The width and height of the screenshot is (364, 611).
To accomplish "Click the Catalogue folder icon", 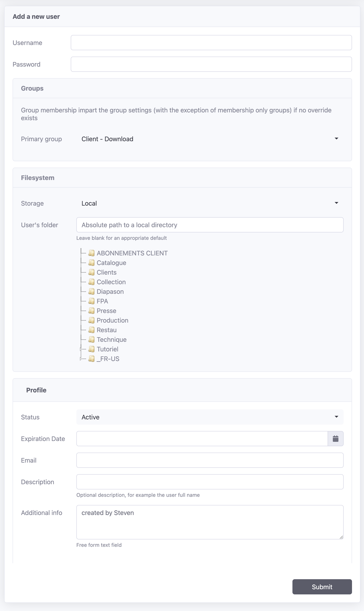I will [x=92, y=263].
